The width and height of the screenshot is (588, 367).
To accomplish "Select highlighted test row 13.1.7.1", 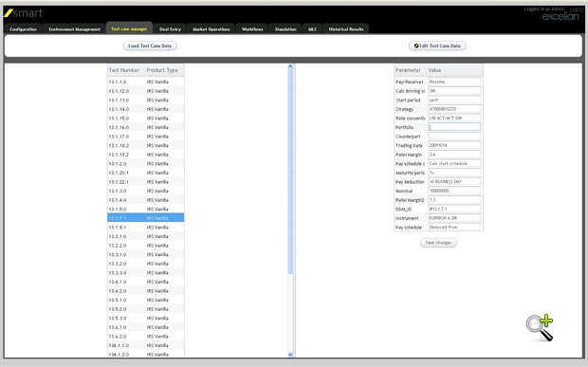I will click(145, 218).
